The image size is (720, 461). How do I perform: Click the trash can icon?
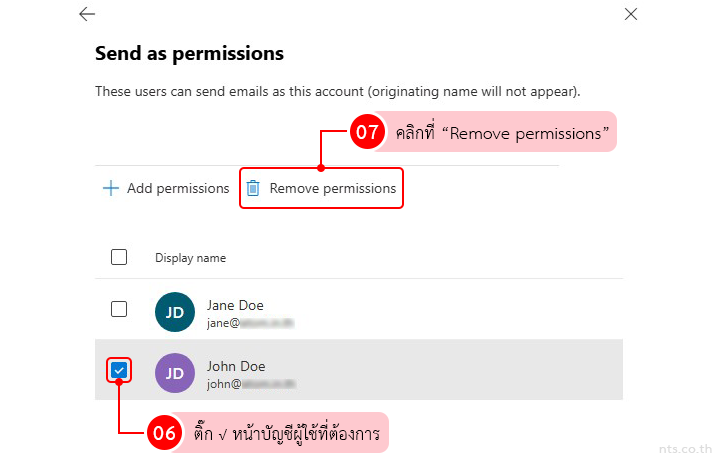pyautogui.click(x=253, y=188)
